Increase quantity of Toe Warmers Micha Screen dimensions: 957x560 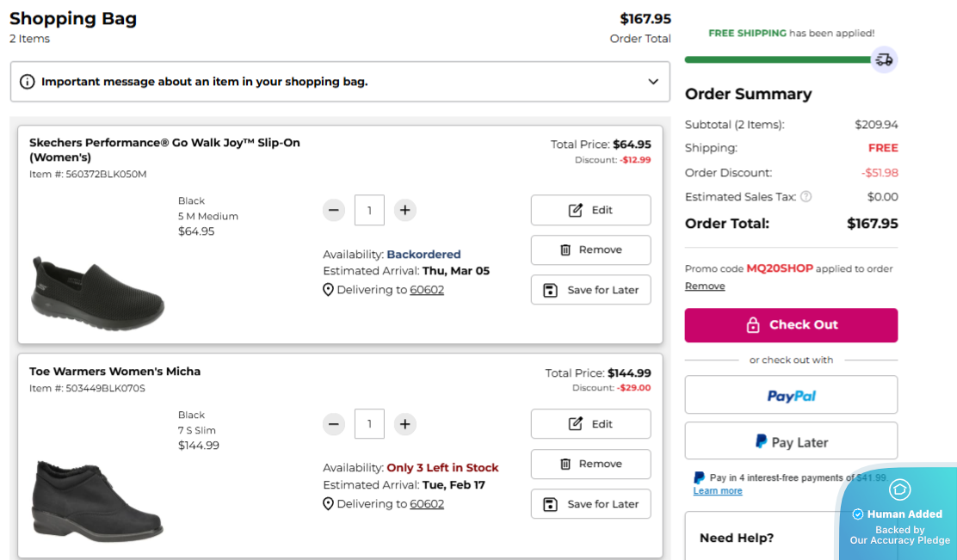point(405,424)
